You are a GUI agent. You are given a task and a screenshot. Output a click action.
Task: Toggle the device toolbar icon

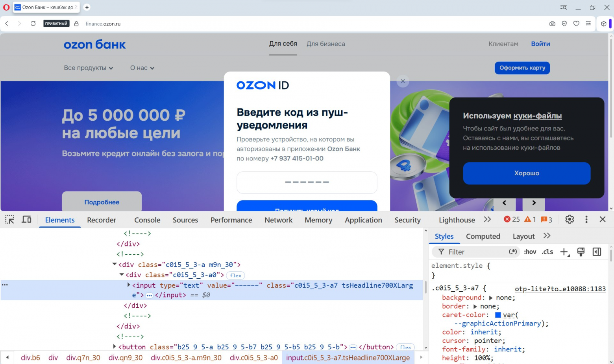click(x=26, y=220)
